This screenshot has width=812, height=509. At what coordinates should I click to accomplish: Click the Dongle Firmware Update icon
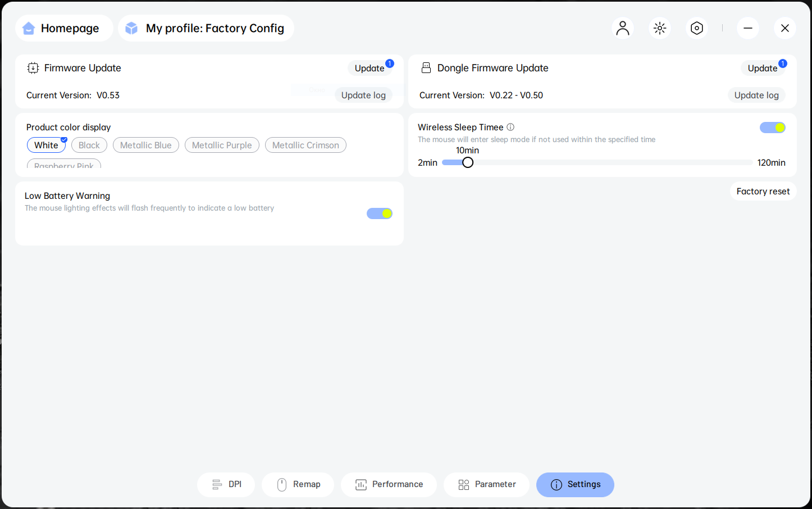click(x=426, y=68)
